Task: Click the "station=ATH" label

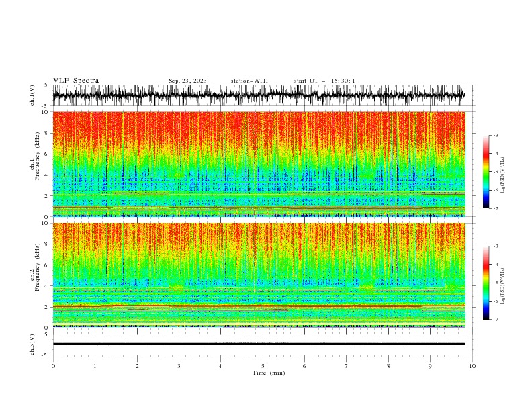Action: coord(249,81)
